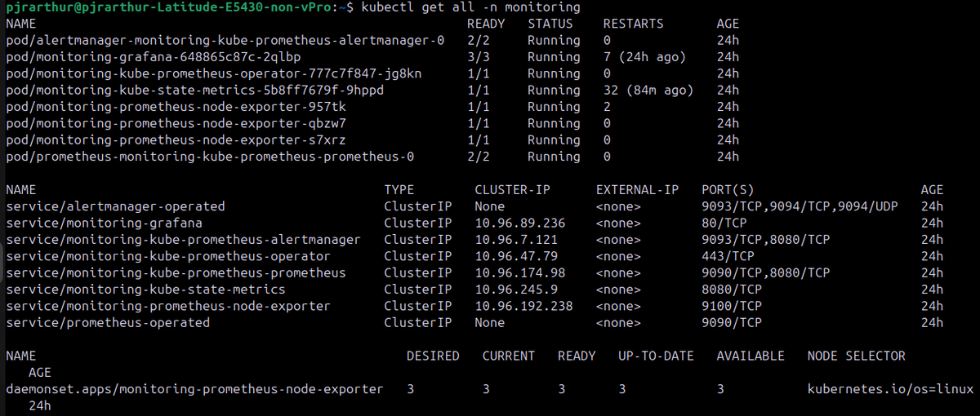The height and width of the screenshot is (416, 980).
Task: Select service/monitoring-kube-prometheus-alertmanager name
Action: pyautogui.click(x=183, y=240)
